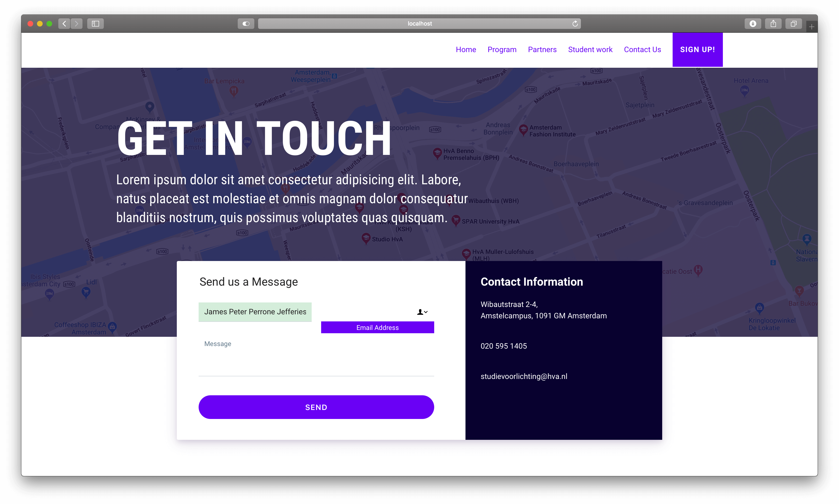Show all tabs overview icon
Viewport: 839px width, 504px height.
pos(793,23)
